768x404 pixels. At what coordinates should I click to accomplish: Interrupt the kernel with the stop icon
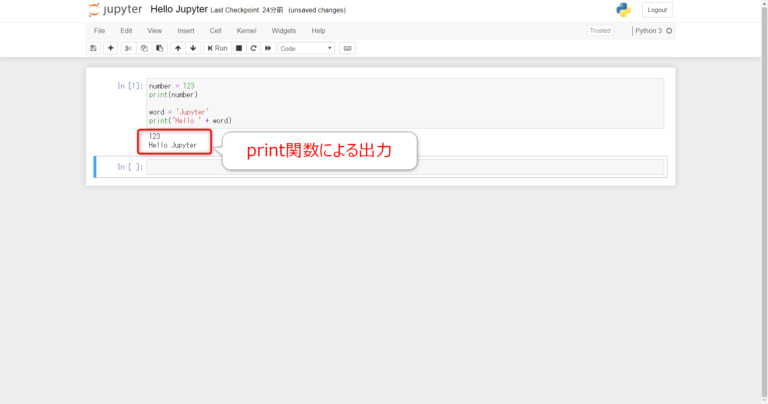tap(239, 48)
